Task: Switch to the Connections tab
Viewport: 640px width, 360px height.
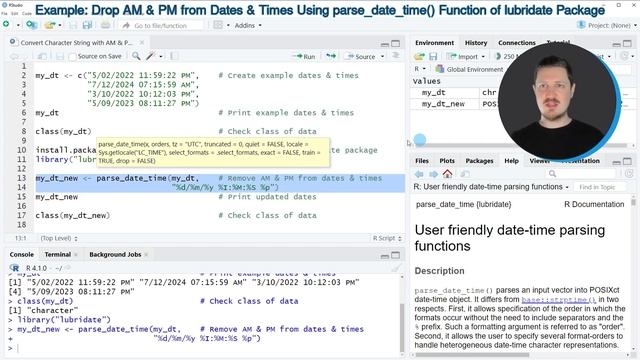Action: coord(517,42)
